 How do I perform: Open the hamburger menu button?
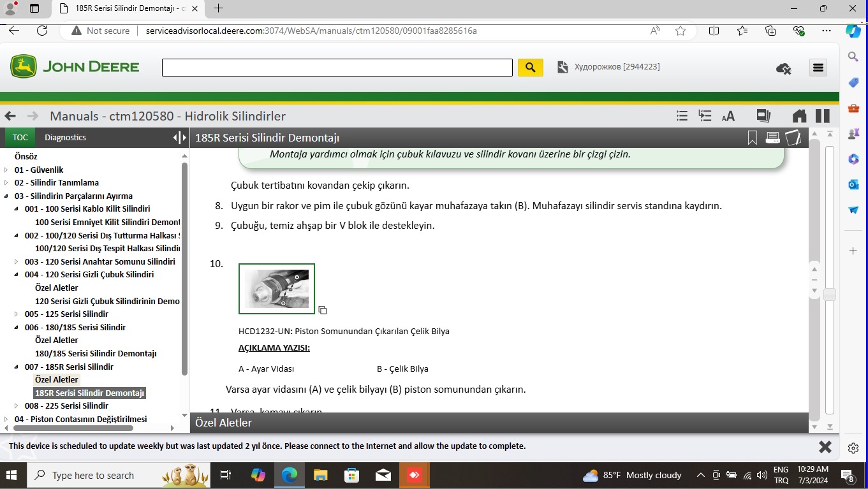click(818, 68)
